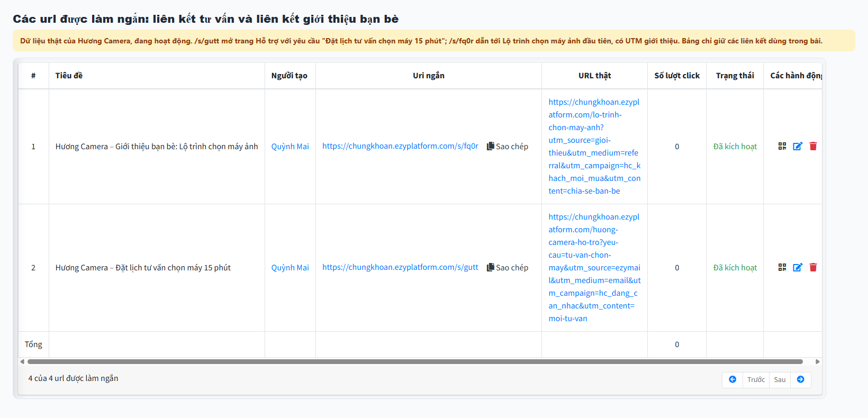This screenshot has width=868, height=418.
Task: Go to previous page using left arrow icon
Action: 733,379
